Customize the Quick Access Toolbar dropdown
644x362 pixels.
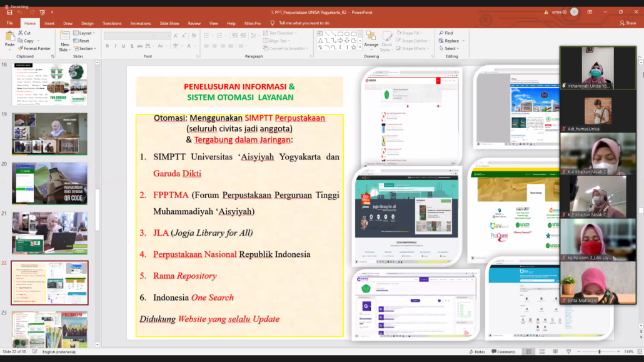pos(52,13)
